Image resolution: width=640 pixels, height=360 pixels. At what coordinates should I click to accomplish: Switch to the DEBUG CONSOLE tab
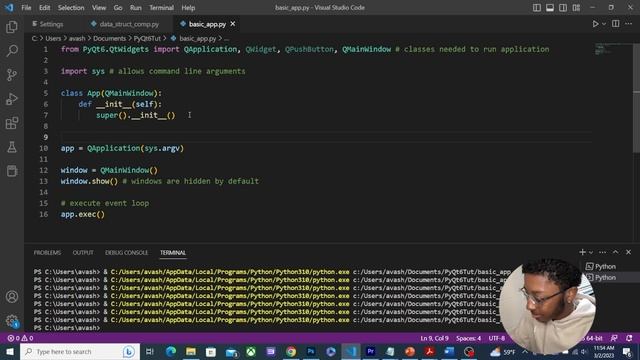coord(127,253)
